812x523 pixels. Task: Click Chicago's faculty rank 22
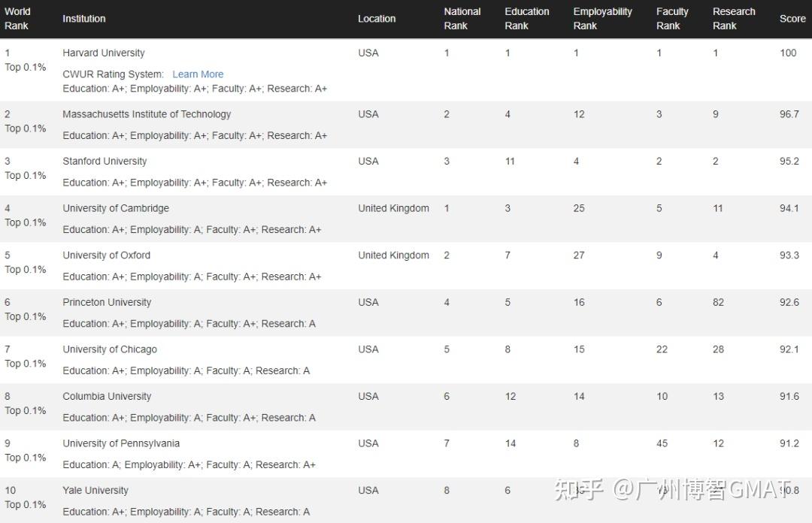point(662,349)
